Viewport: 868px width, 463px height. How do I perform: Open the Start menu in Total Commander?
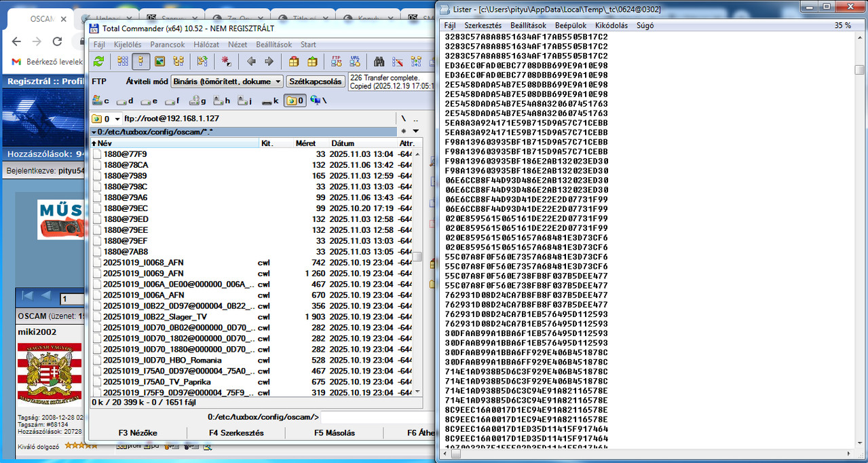(x=308, y=45)
